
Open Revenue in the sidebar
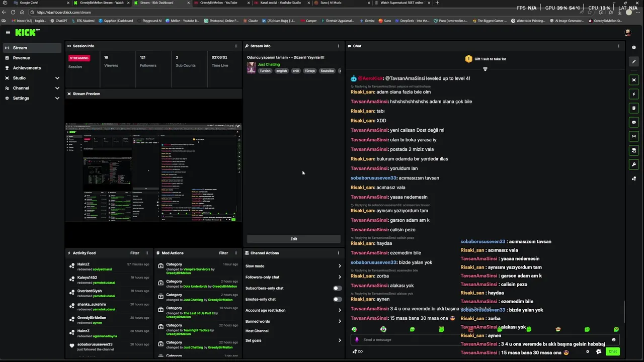(32, 58)
